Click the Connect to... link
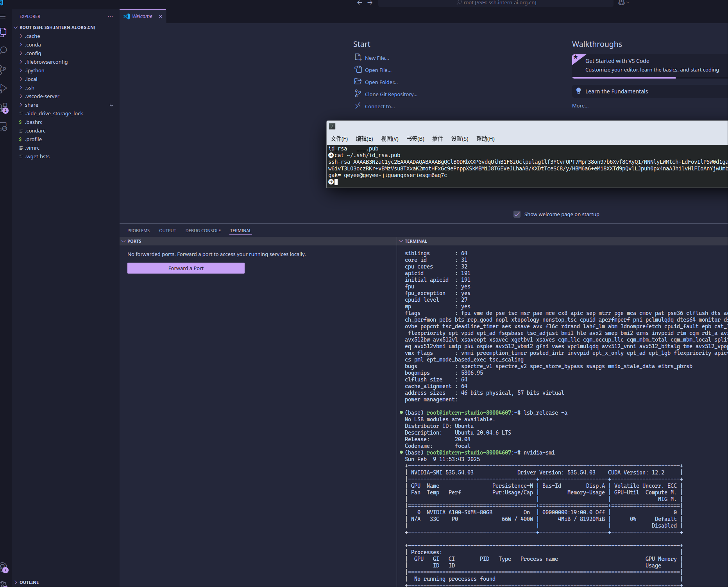Screen dimensions: 728x587 coord(380,106)
